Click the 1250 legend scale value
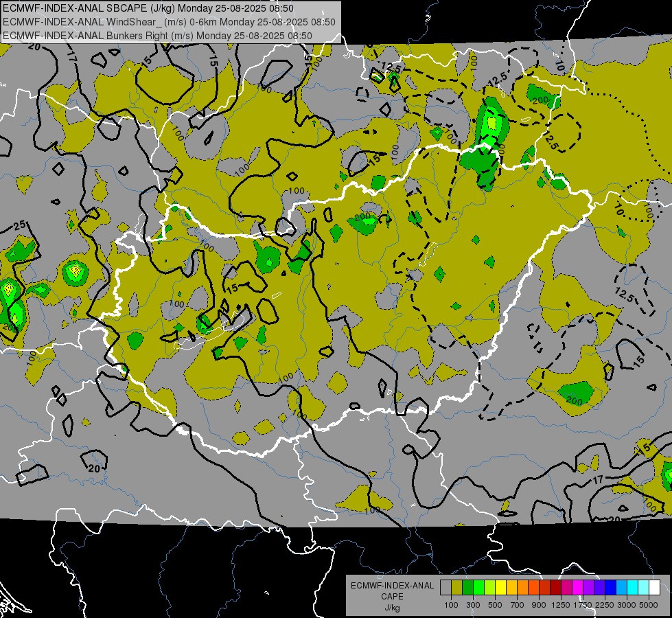The width and height of the screenshot is (672, 618). pos(561,605)
